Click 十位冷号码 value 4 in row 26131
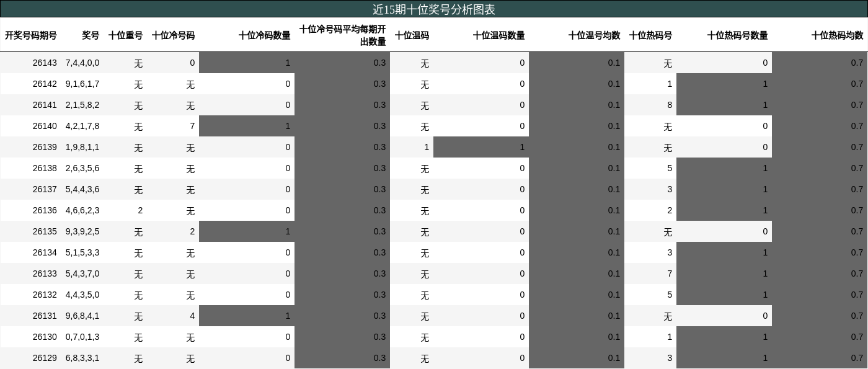868x369 pixels. click(x=192, y=316)
